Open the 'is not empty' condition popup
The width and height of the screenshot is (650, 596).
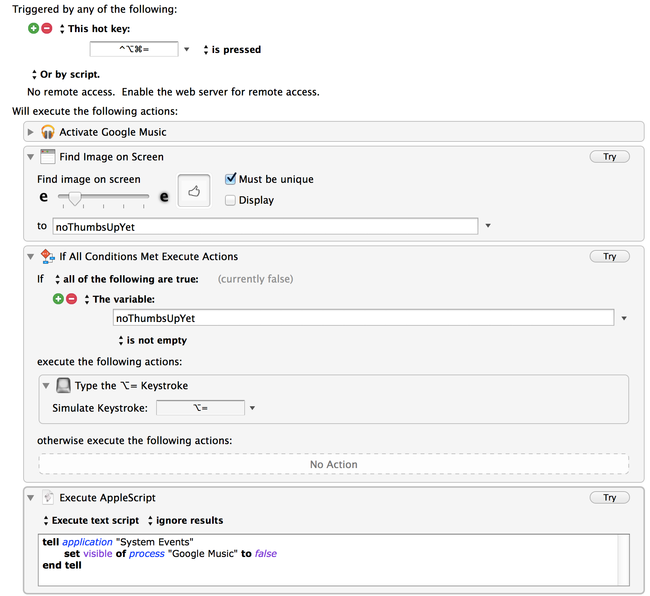151,340
